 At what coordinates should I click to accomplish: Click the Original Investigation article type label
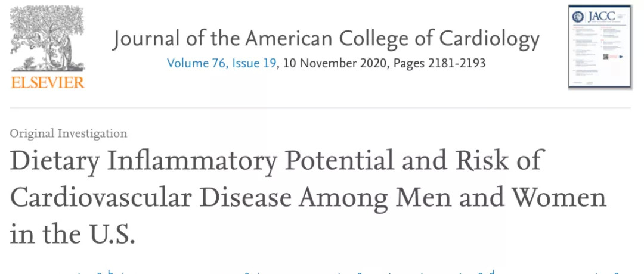click(x=69, y=133)
